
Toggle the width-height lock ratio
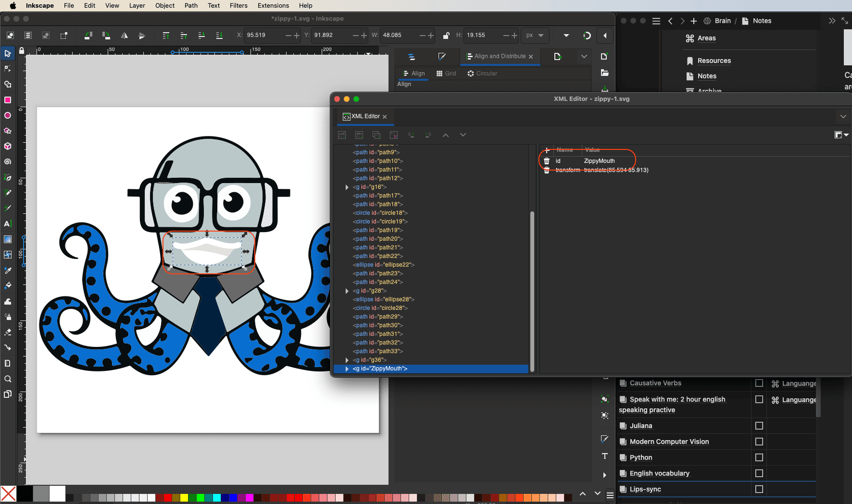446,36
